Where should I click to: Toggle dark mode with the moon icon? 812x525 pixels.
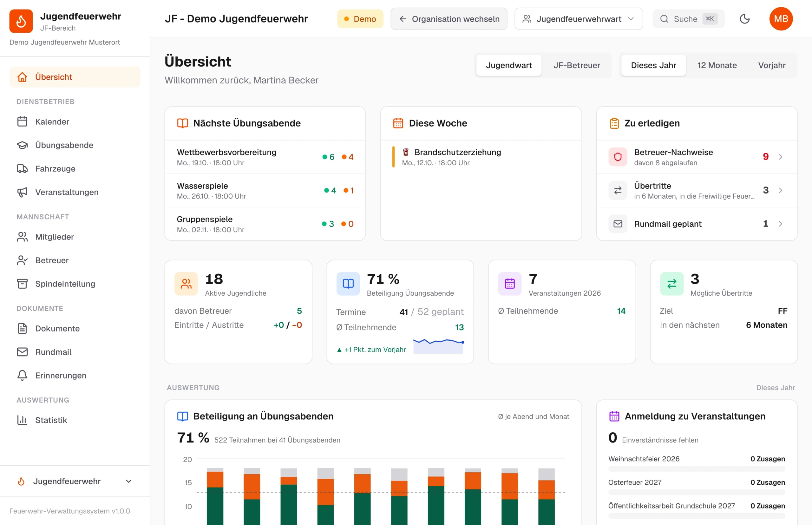tap(744, 19)
